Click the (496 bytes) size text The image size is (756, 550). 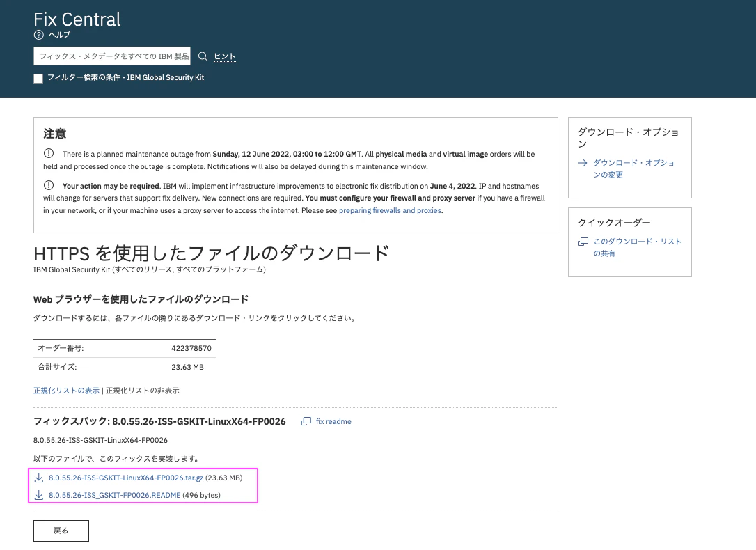(x=202, y=495)
